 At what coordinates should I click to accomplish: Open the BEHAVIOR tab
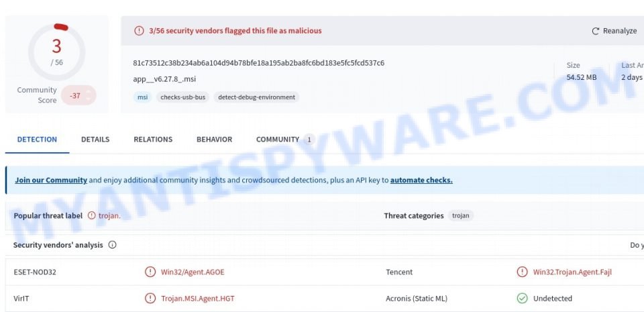(215, 140)
